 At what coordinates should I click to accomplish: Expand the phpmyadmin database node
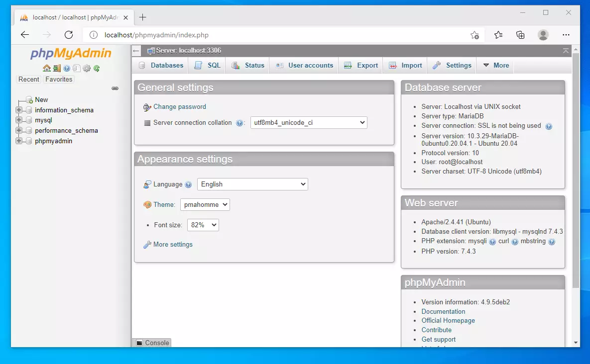(19, 141)
